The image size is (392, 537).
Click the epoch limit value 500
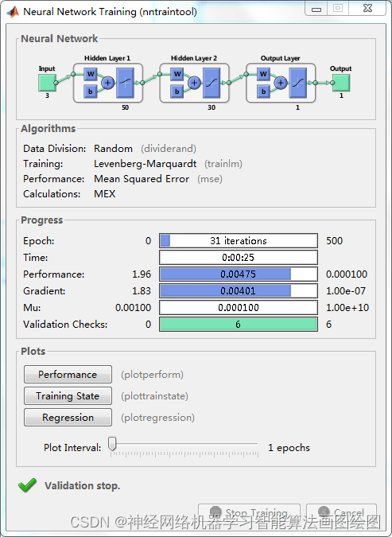[335, 241]
